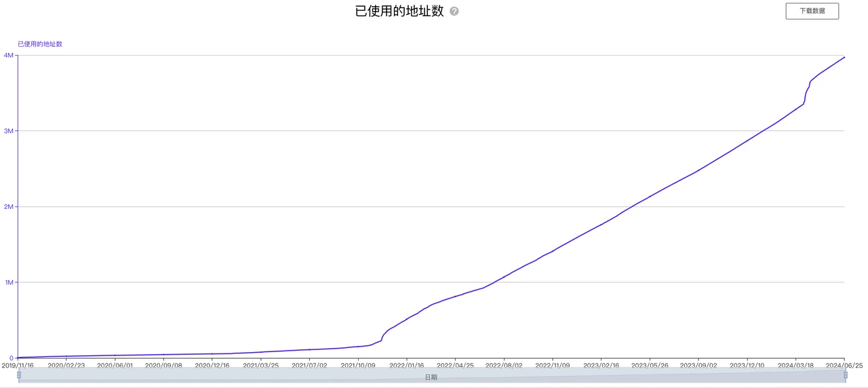Click the 日期 label on range navigator
The width and height of the screenshot is (868, 388).
(431, 377)
